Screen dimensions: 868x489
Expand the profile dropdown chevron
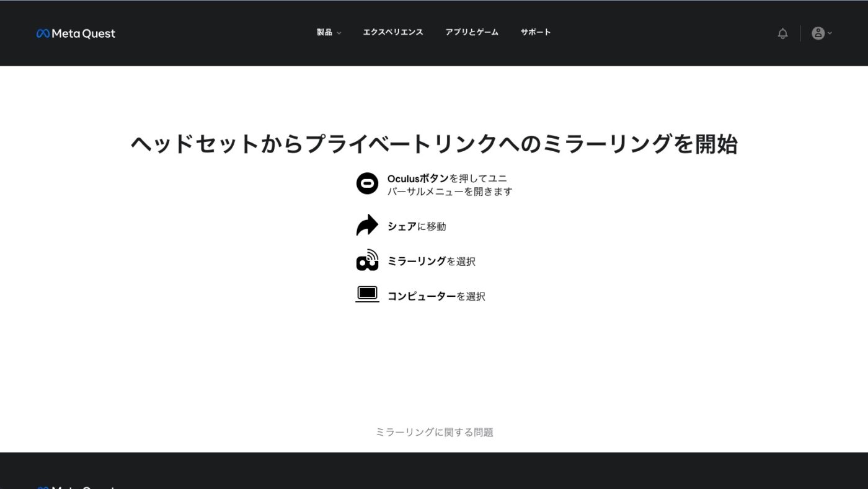pyautogui.click(x=830, y=33)
